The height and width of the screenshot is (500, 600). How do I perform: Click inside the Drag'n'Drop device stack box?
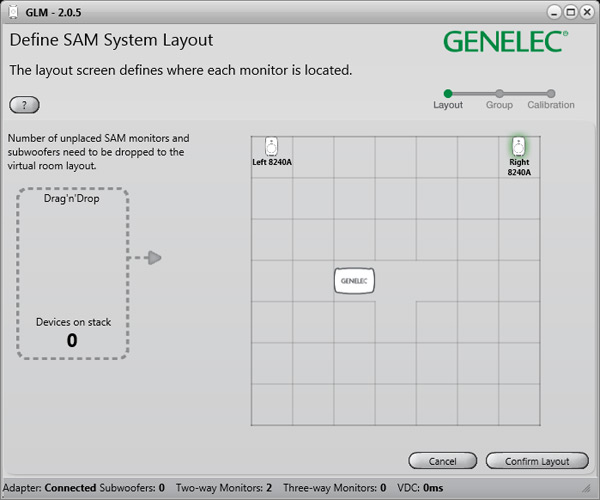72,260
